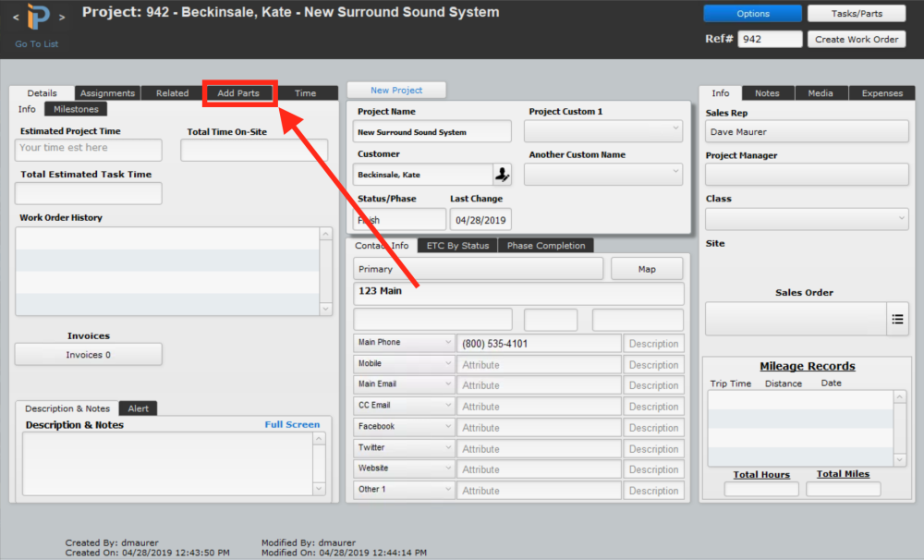Expand the Twitter type dropdown
Image resolution: width=924 pixels, height=560 pixels.
[405, 448]
